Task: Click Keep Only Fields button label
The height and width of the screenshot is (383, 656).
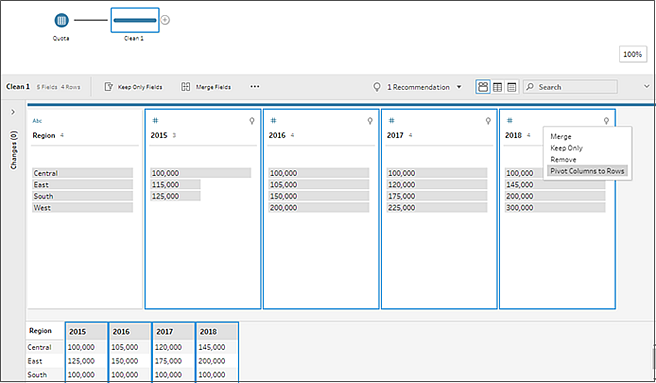Action: click(140, 87)
